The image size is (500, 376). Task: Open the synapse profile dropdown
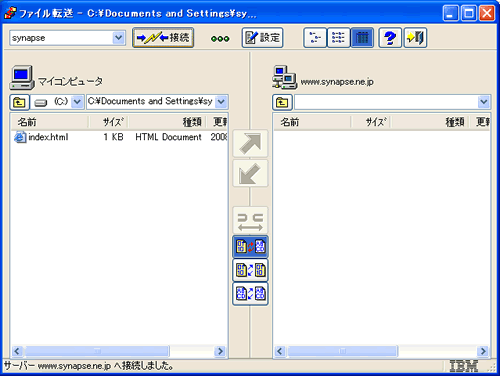[x=119, y=38]
